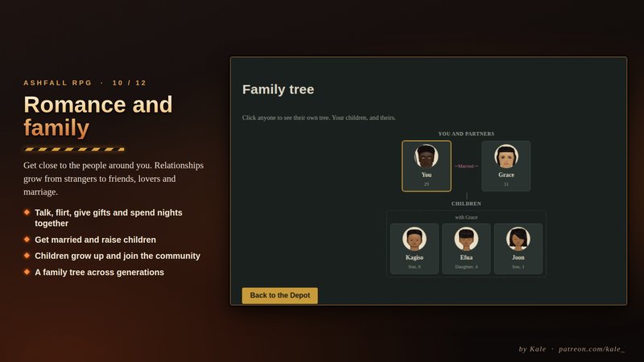Click 'Talk, flirt, give gifts' bullet text
644x362 pixels.
(109, 218)
